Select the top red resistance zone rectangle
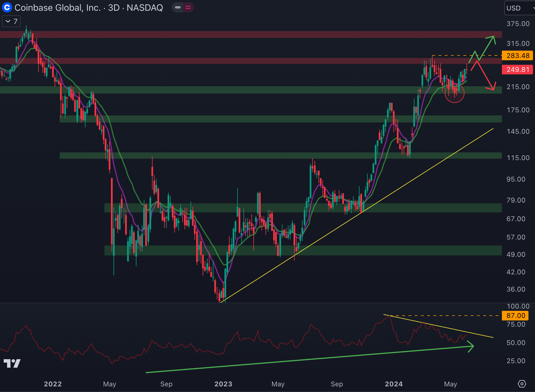The image size is (535, 392). coord(249,35)
